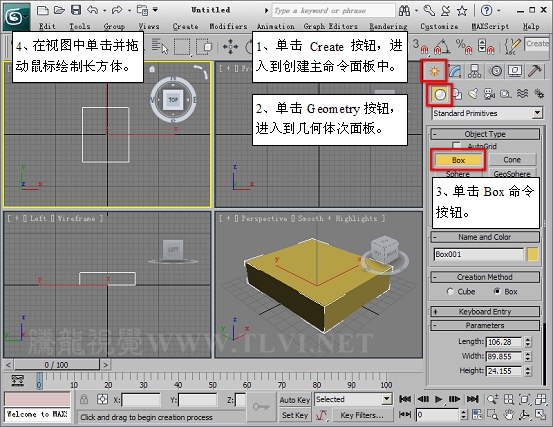The height and width of the screenshot is (427, 553).
Task: Click the Key Filters button
Action: point(362,415)
